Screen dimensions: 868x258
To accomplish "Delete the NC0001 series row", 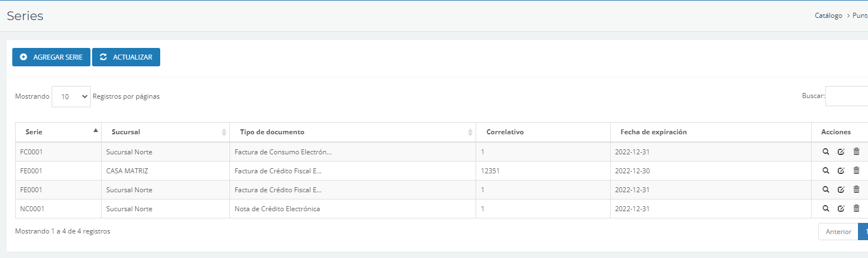I will point(856,208).
